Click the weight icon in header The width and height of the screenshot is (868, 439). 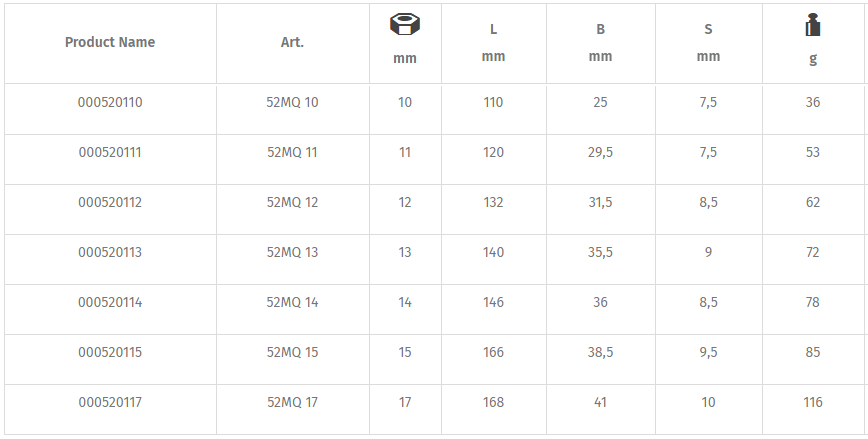(813, 25)
